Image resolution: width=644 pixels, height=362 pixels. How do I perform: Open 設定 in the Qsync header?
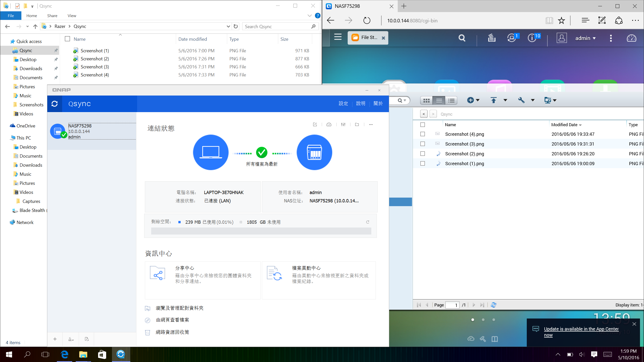click(x=343, y=103)
